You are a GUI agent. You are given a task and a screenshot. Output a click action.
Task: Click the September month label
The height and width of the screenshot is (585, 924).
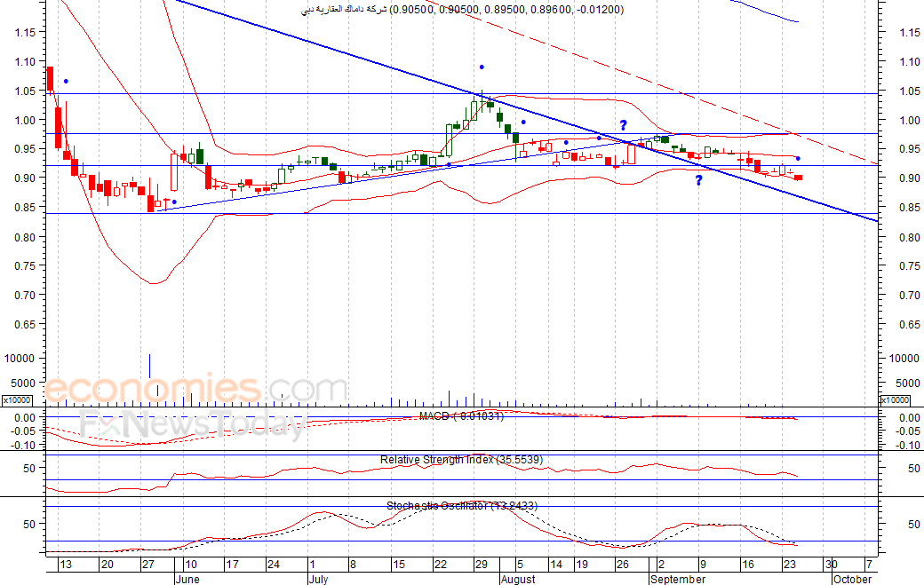tap(678, 579)
